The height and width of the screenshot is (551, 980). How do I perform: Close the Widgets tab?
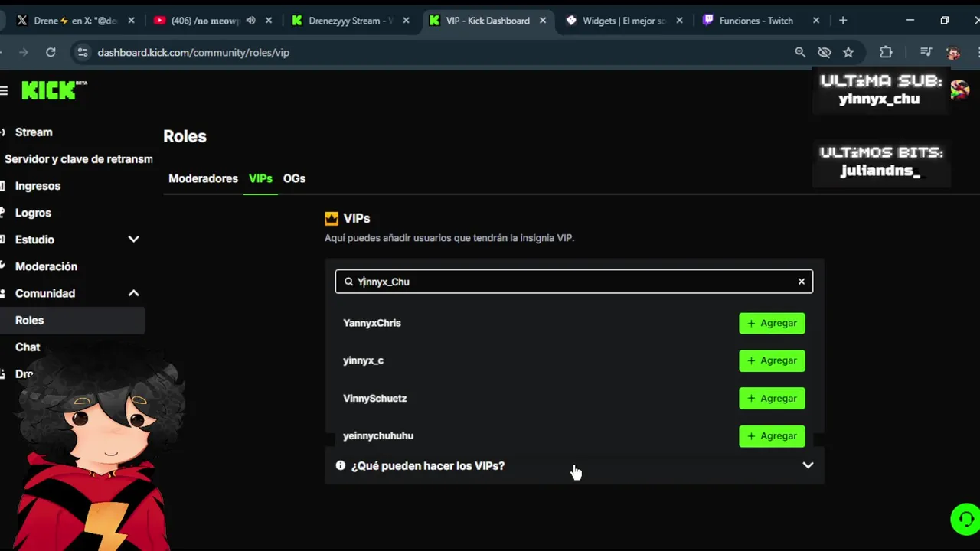point(679,21)
